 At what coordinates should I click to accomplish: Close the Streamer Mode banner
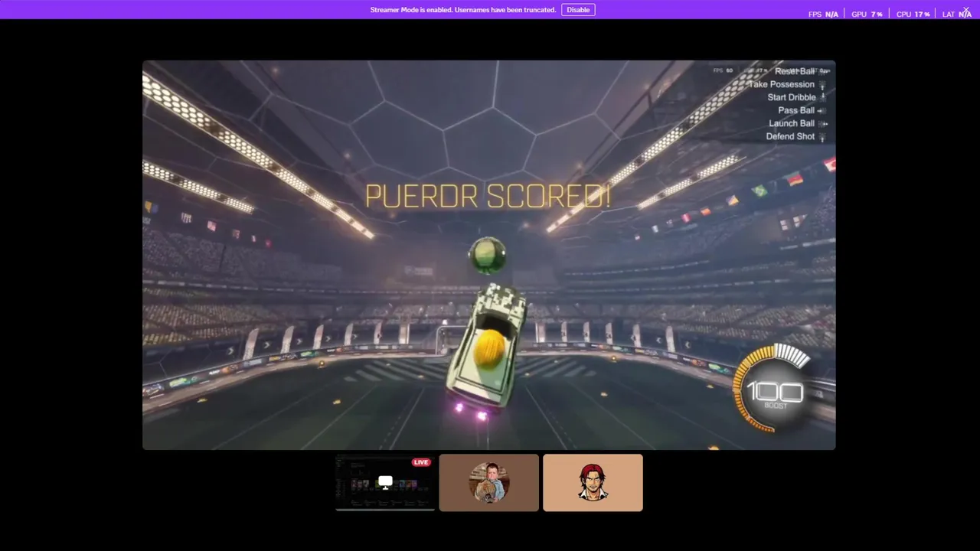tap(966, 10)
